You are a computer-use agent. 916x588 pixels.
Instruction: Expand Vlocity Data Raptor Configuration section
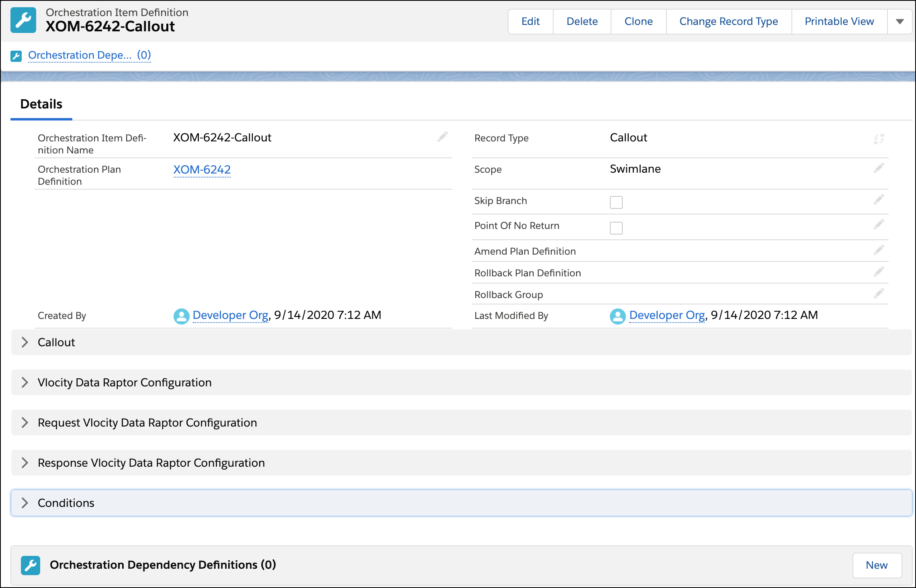click(461, 382)
